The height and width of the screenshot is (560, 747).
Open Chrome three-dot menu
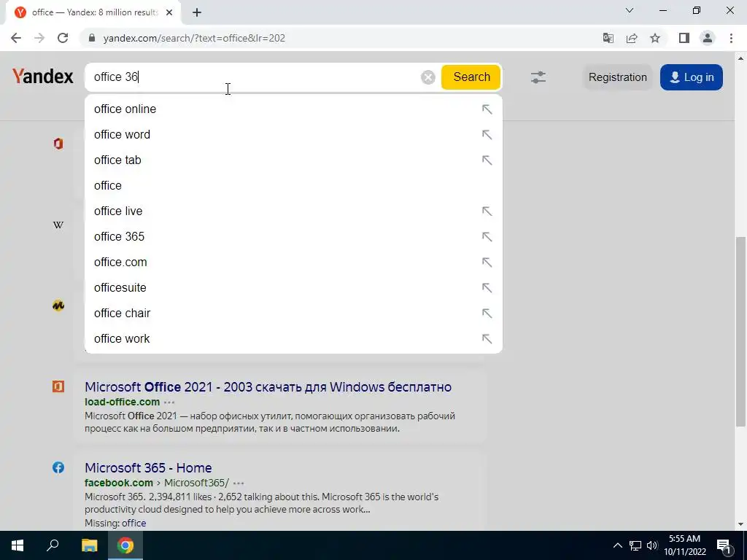pyautogui.click(x=731, y=38)
